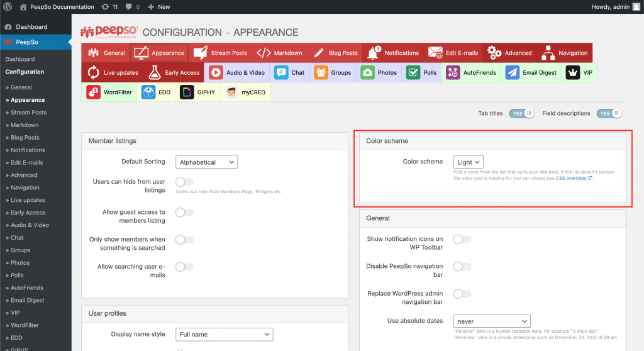The width and height of the screenshot is (644, 351).
Task: Turn off the Tab titles switch
Action: pyautogui.click(x=521, y=113)
